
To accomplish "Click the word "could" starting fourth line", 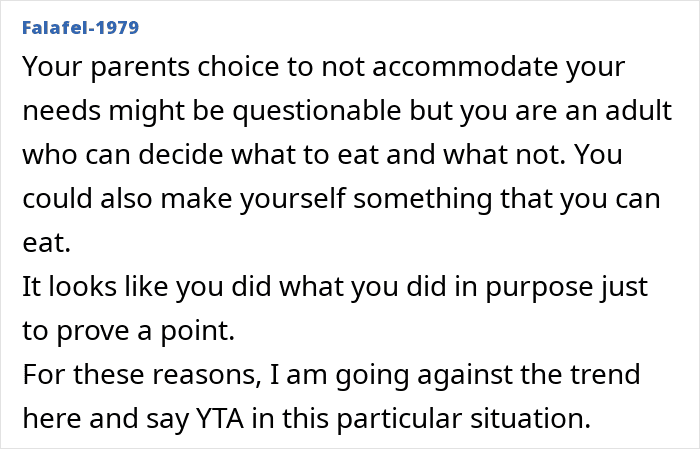I will (x=58, y=198).
